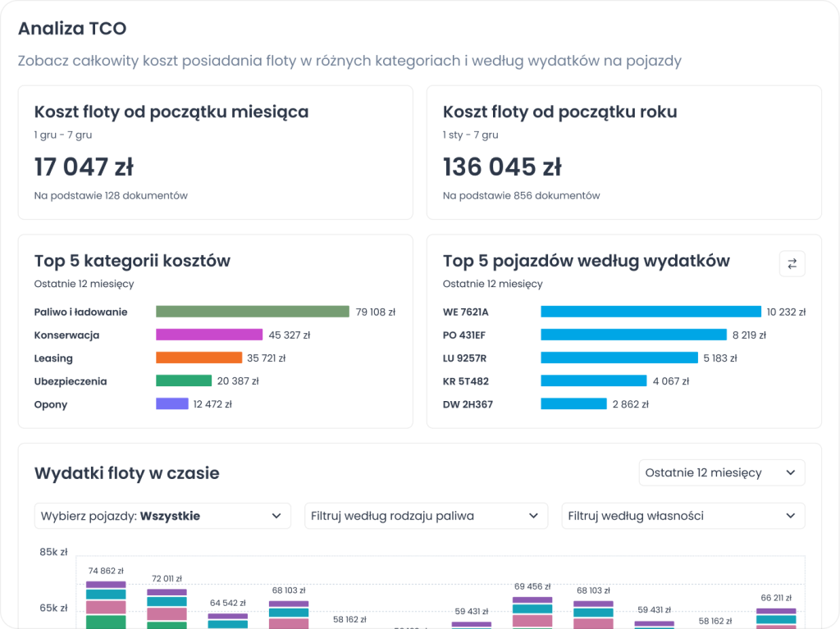
Task: Open Filtruj według rodzaju paliwa dropdown
Action: click(426, 516)
